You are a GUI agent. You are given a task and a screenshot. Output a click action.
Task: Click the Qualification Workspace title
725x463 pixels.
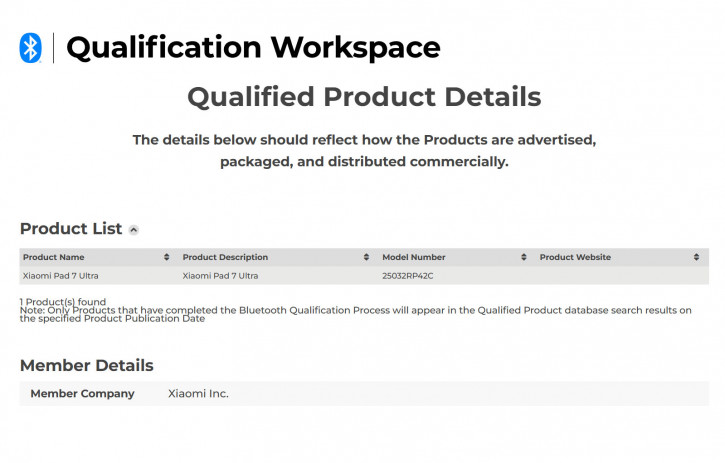253,48
